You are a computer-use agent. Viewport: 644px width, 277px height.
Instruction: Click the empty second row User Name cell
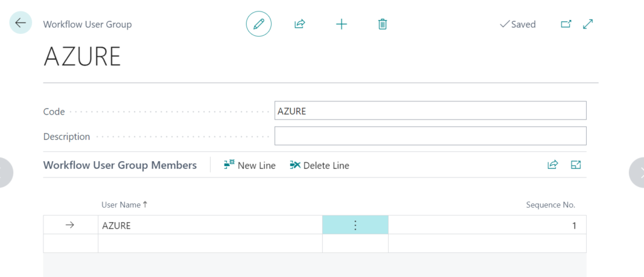click(x=210, y=243)
